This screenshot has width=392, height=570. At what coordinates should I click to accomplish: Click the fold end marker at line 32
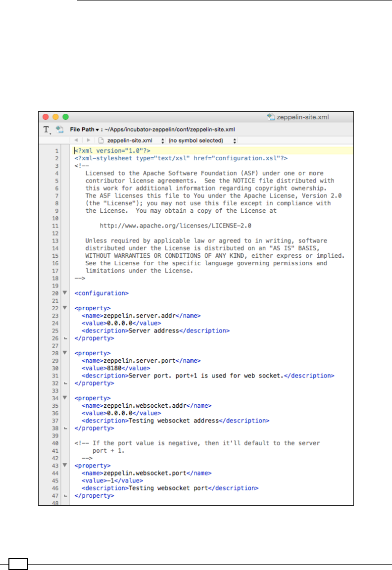point(65,383)
